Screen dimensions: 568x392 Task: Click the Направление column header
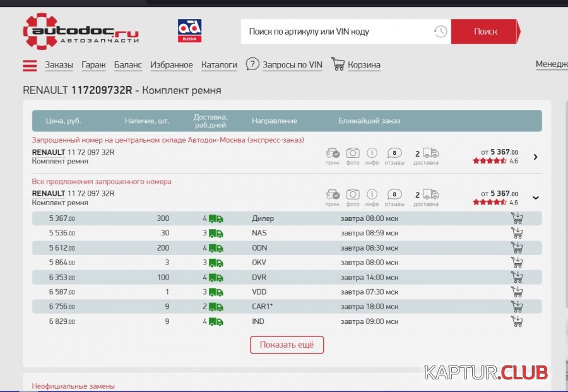coord(275,121)
